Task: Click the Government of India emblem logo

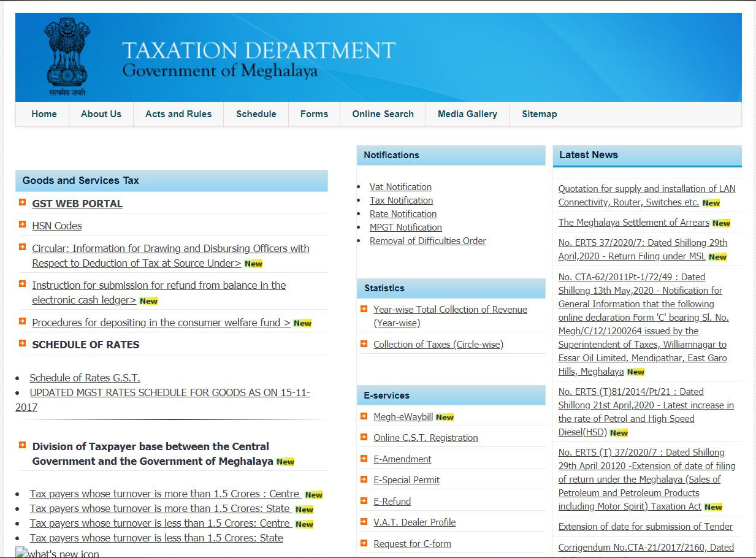Action: click(67, 56)
